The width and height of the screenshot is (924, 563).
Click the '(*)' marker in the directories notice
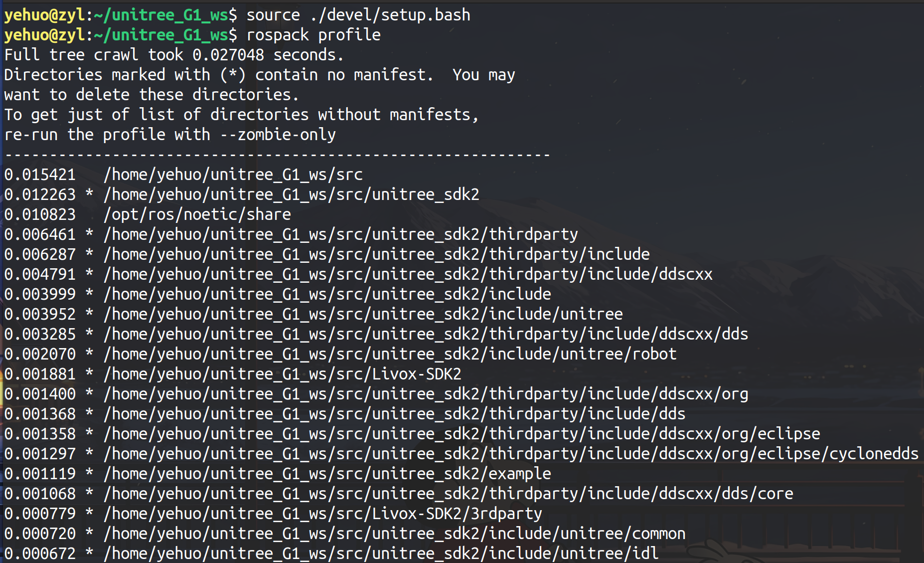pyautogui.click(x=233, y=75)
